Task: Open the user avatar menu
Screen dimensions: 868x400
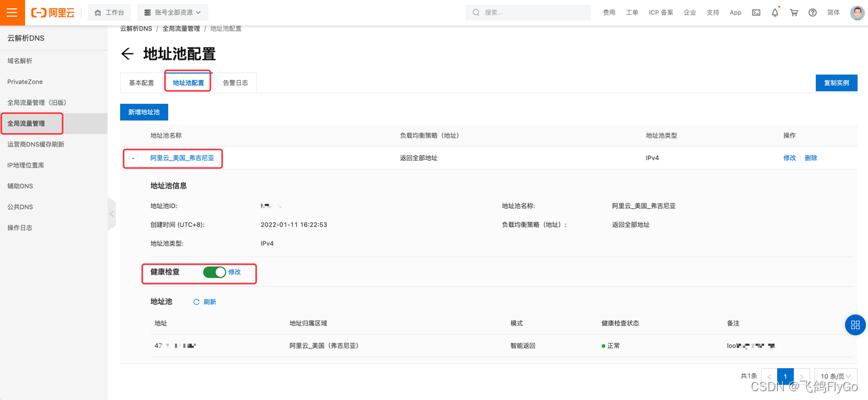Action: [857, 12]
